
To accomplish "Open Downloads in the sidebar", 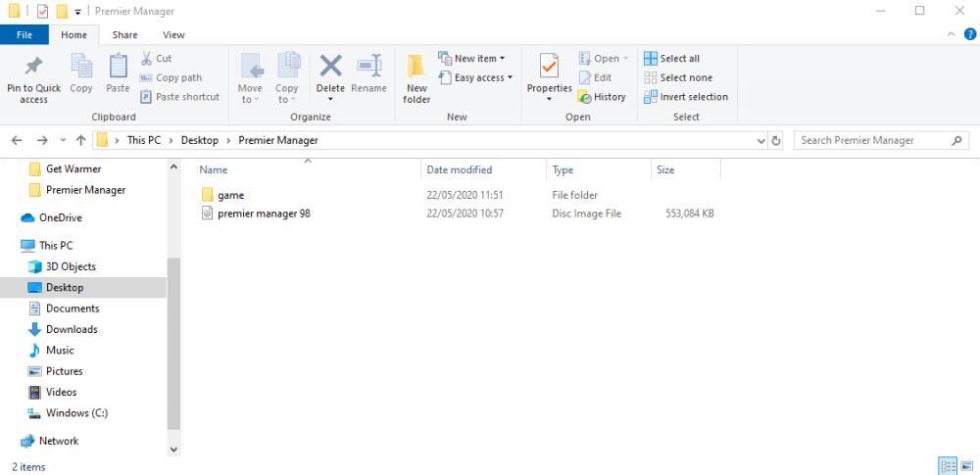I will (63, 329).
